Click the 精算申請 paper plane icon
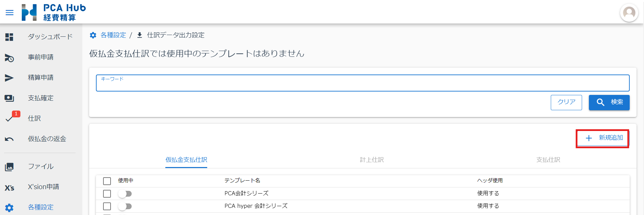This screenshot has height=215, width=644. (9, 78)
